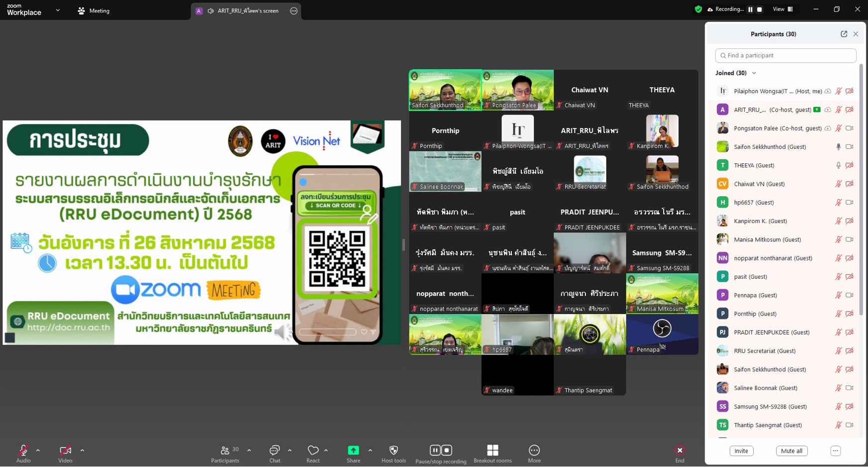Image resolution: width=868 pixels, height=467 pixels.
Task: Click the Invite button
Action: tap(741, 451)
